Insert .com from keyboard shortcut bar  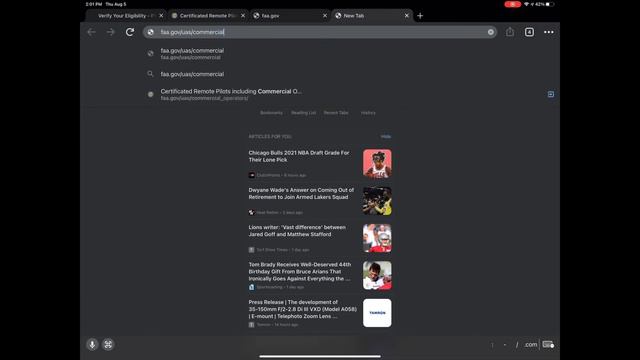(531, 344)
